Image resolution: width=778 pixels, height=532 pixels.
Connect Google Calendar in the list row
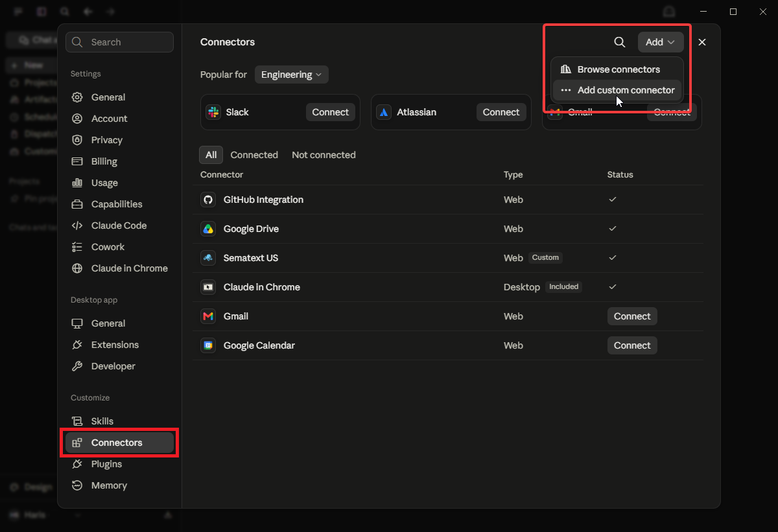632,345
